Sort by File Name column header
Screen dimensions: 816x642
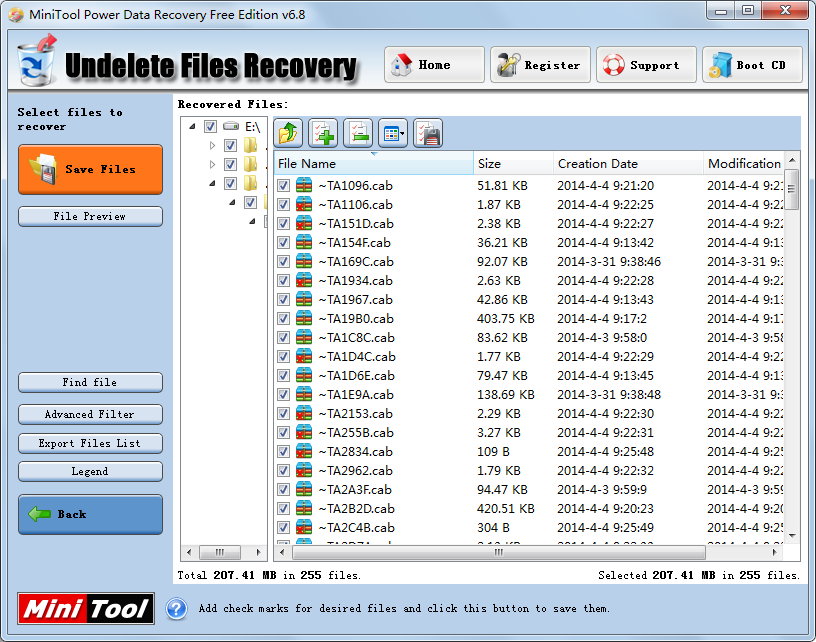pyautogui.click(x=374, y=163)
